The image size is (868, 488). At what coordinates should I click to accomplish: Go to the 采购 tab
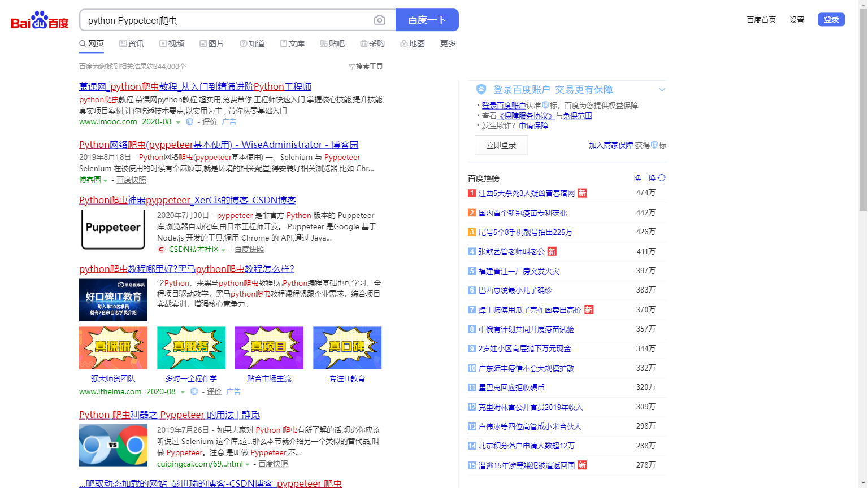[372, 43]
